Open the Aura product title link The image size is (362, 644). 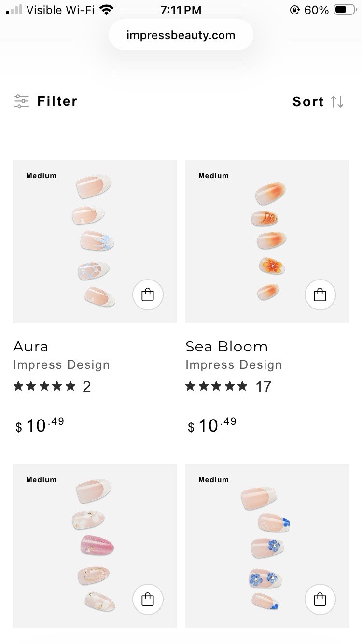click(30, 347)
